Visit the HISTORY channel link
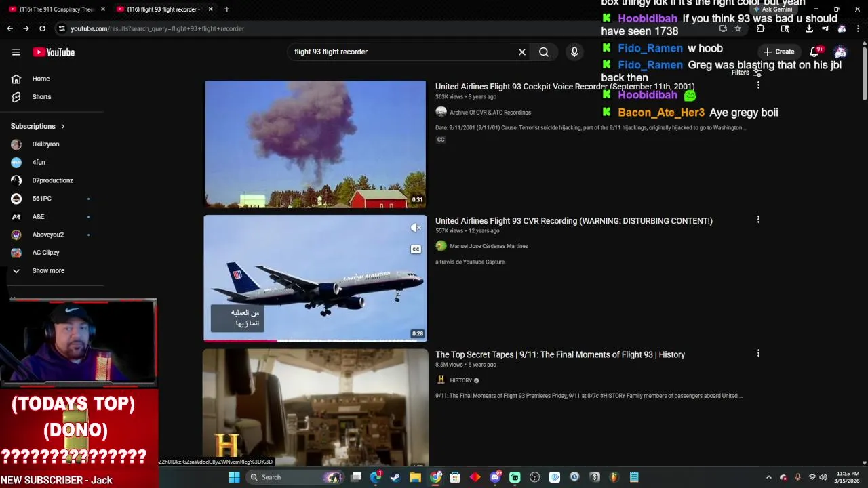This screenshot has height=488, width=868. point(460,380)
